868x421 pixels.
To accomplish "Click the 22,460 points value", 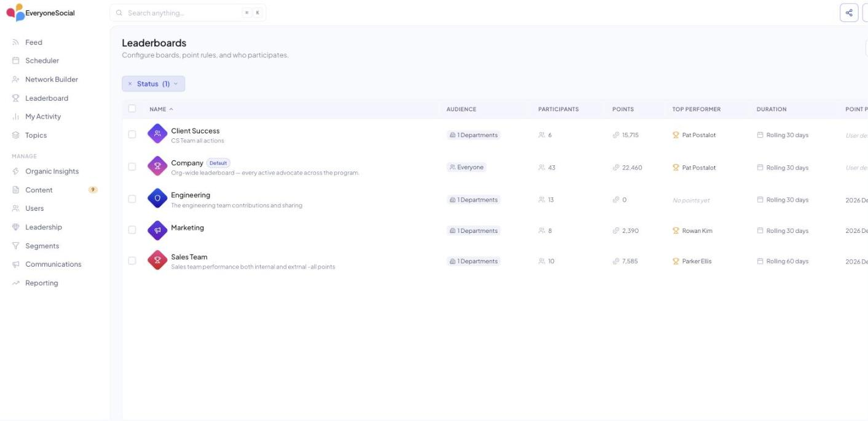I will click(x=632, y=168).
